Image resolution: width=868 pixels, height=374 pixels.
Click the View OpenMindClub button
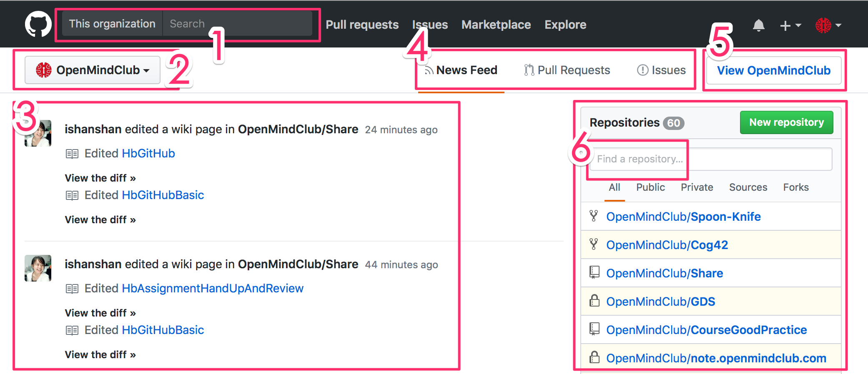click(x=774, y=70)
